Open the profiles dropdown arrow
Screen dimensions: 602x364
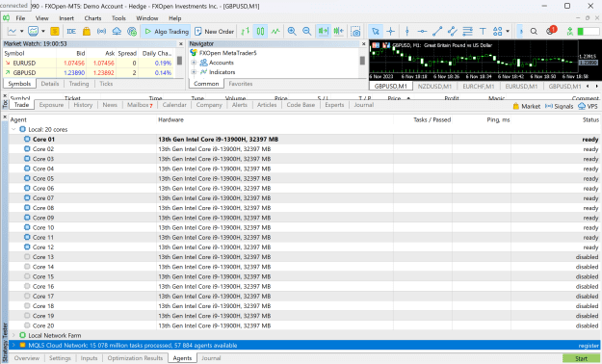pos(43,32)
